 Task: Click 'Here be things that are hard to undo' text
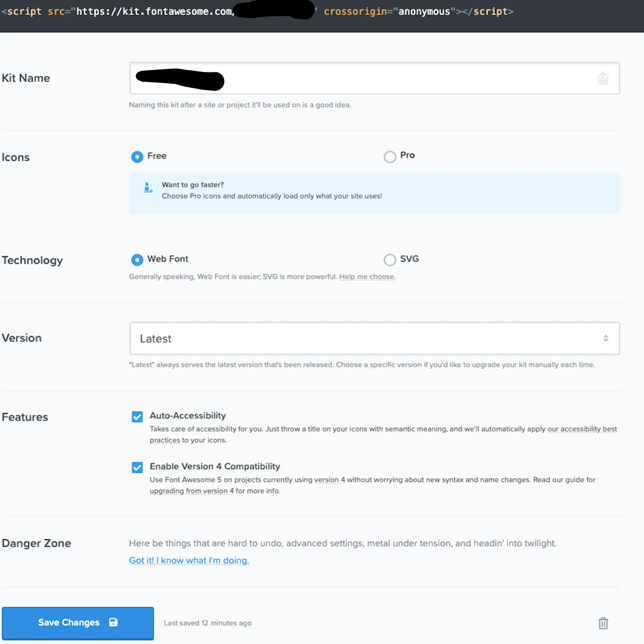pos(343,543)
